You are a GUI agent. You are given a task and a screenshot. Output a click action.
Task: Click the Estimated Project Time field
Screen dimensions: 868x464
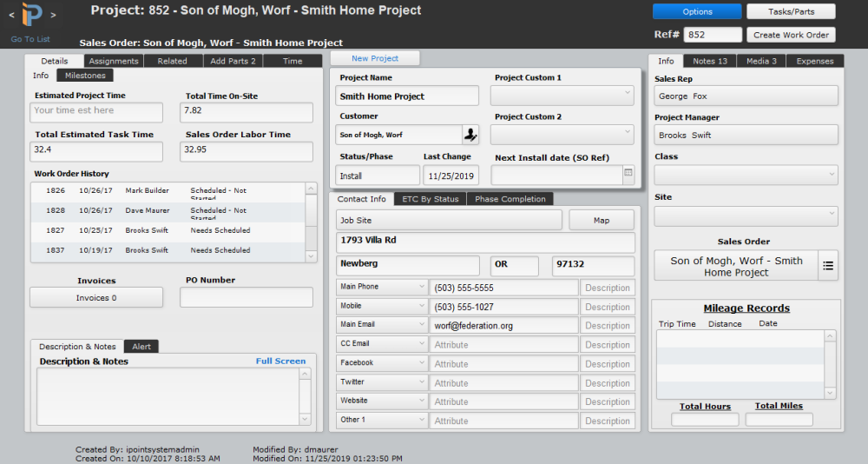96,112
